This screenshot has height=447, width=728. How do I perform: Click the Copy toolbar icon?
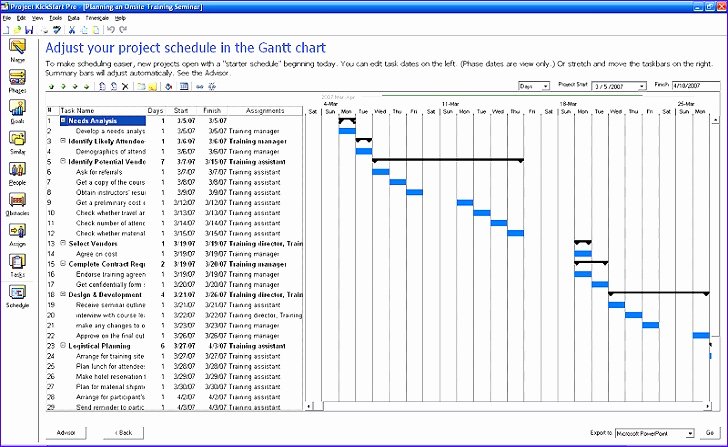point(84,30)
